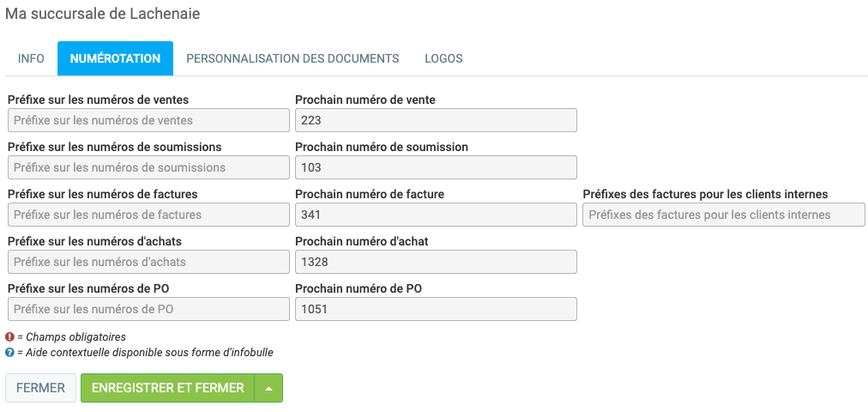Switch to the Info tab
868x412 pixels.
point(31,58)
